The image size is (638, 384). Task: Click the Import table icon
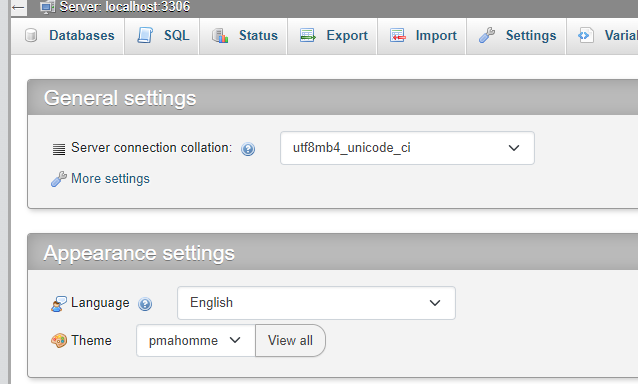(398, 35)
